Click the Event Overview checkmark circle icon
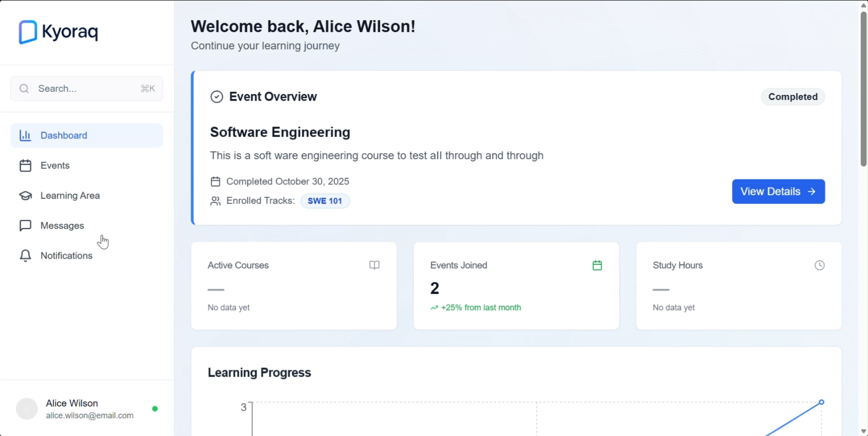 tap(217, 97)
